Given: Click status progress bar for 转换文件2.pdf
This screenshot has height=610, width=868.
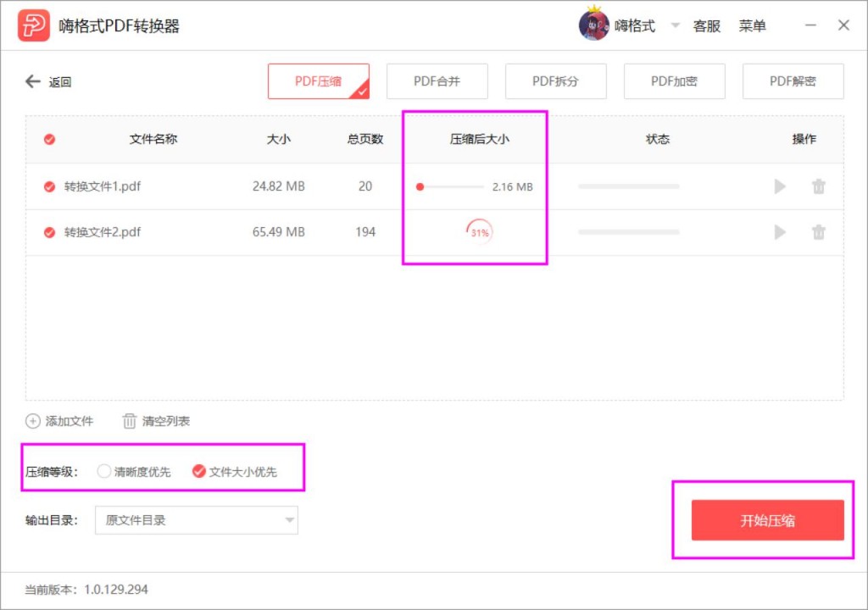Looking at the screenshot, I should point(628,232).
